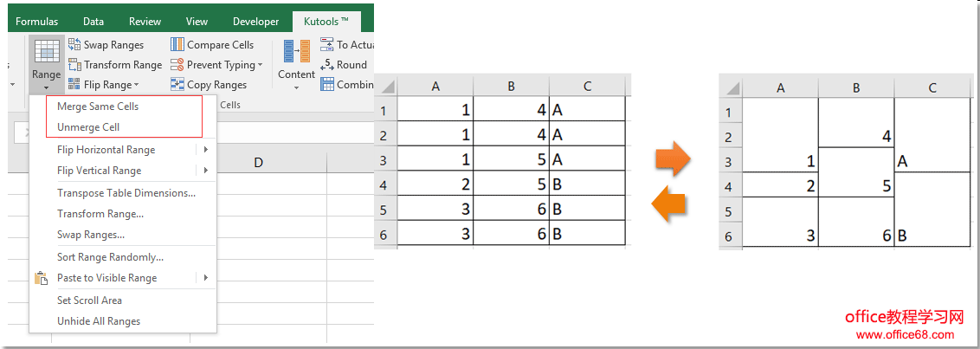The width and height of the screenshot is (980, 349).
Task: Select column D header
Action: (258, 163)
